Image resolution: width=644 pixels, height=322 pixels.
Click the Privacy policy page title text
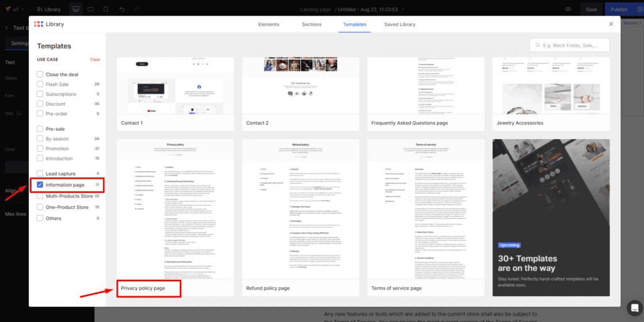point(143,288)
